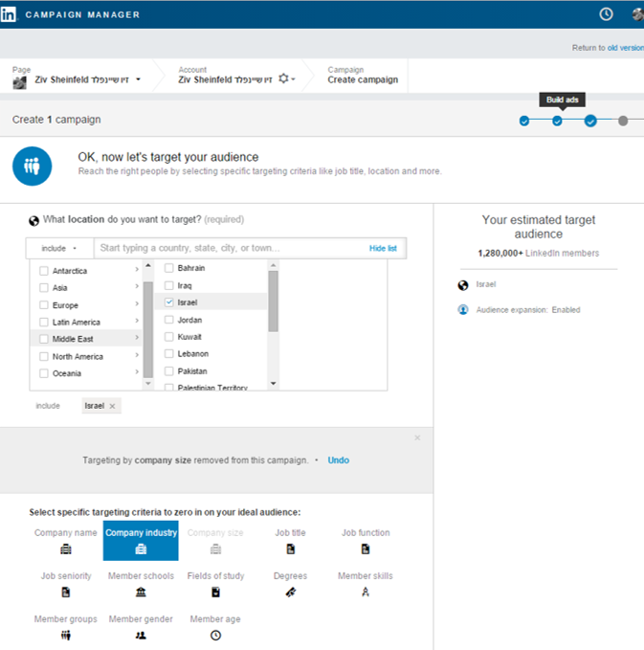Check the Kuwait checkbox
This screenshot has height=650, width=644.
tap(168, 337)
